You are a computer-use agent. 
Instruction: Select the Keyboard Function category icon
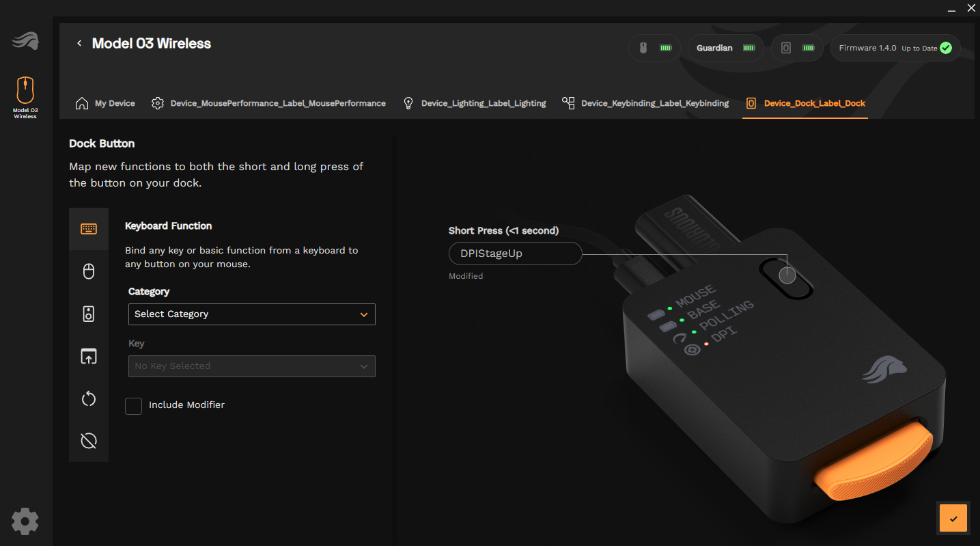click(x=89, y=229)
